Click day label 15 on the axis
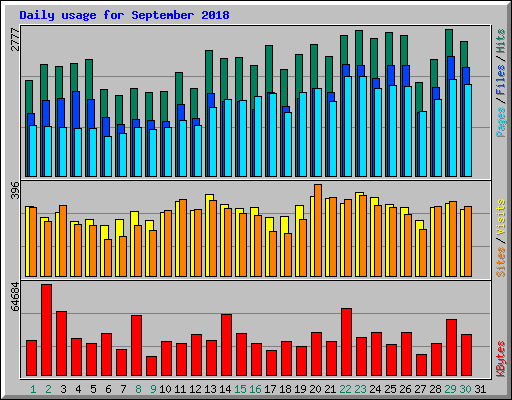This screenshot has height=400, width=512. tap(240, 389)
